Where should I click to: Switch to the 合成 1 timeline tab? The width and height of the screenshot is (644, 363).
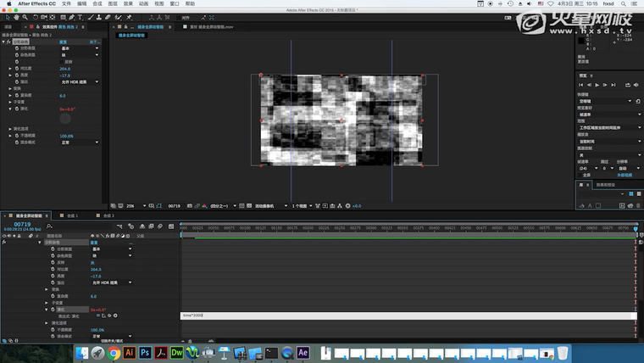pos(70,215)
